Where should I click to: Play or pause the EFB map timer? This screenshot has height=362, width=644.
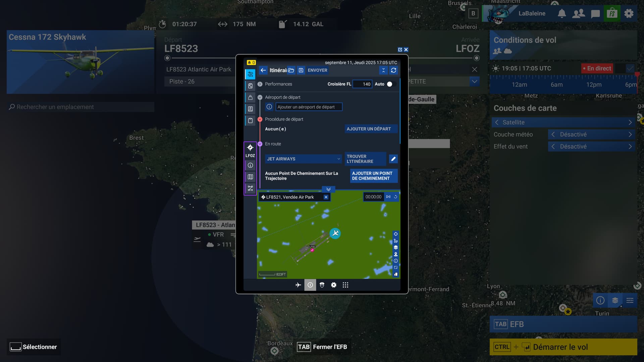388,197
